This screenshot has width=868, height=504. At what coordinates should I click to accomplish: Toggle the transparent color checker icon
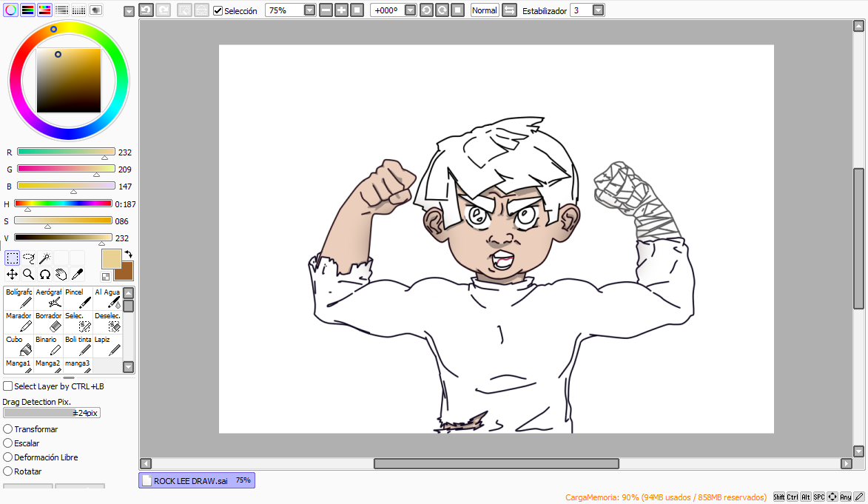(x=106, y=276)
